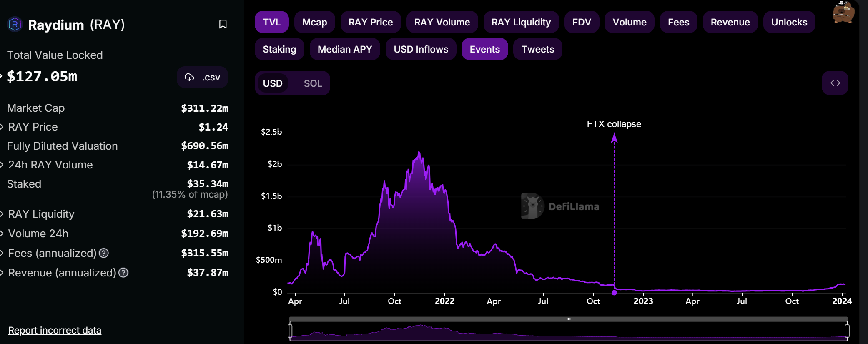868x344 pixels.
Task: Enable the Tweets chart overlay
Action: point(538,49)
